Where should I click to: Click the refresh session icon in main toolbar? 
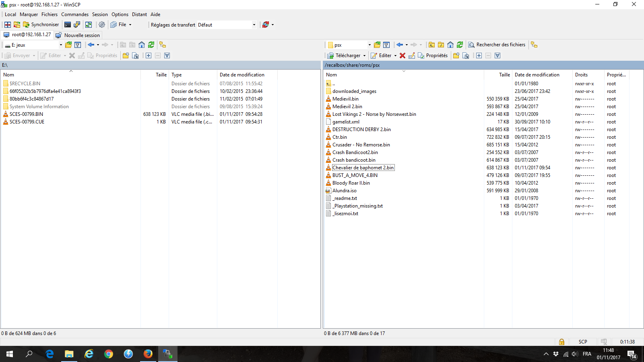click(266, 25)
